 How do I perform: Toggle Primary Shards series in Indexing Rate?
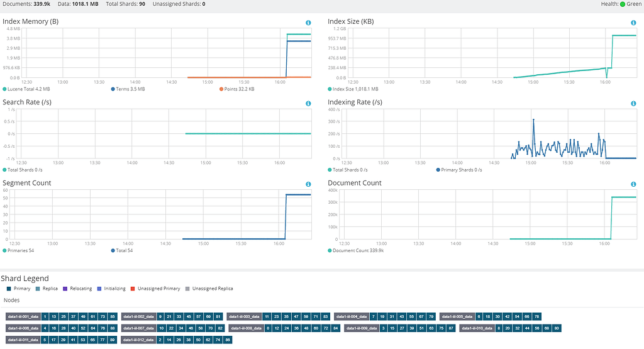coord(458,170)
